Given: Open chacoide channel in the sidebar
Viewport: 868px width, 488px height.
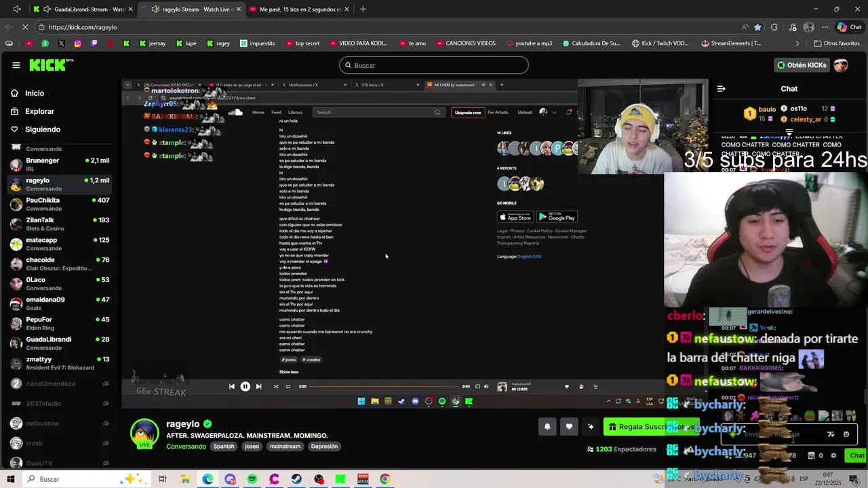Looking at the screenshot, I should tap(59, 264).
